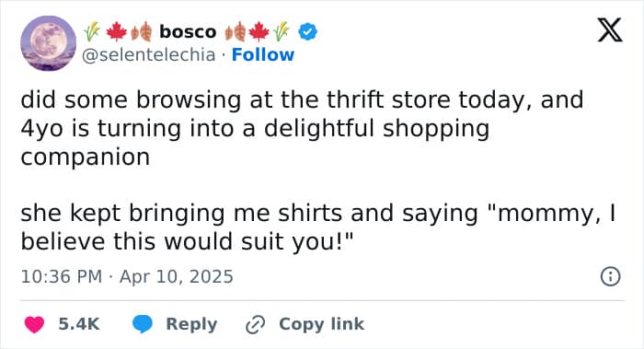
Task: Click the tweet text about thrift store
Action: point(302,128)
